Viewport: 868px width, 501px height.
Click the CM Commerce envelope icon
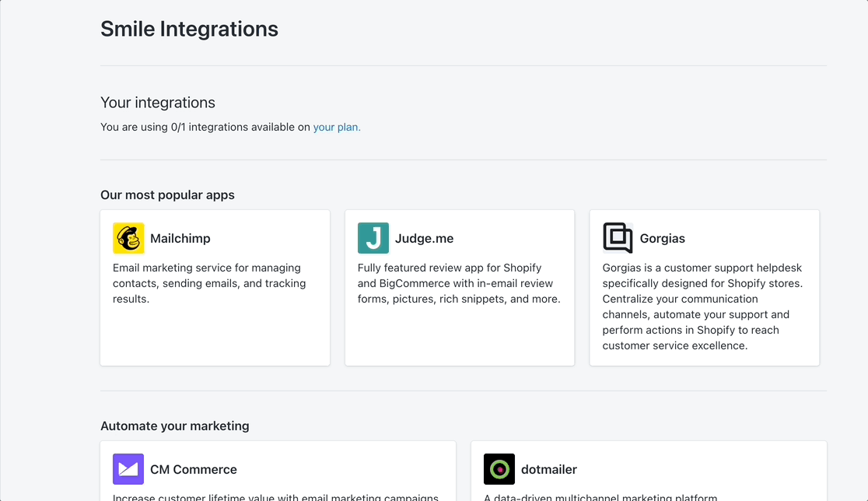tap(128, 469)
